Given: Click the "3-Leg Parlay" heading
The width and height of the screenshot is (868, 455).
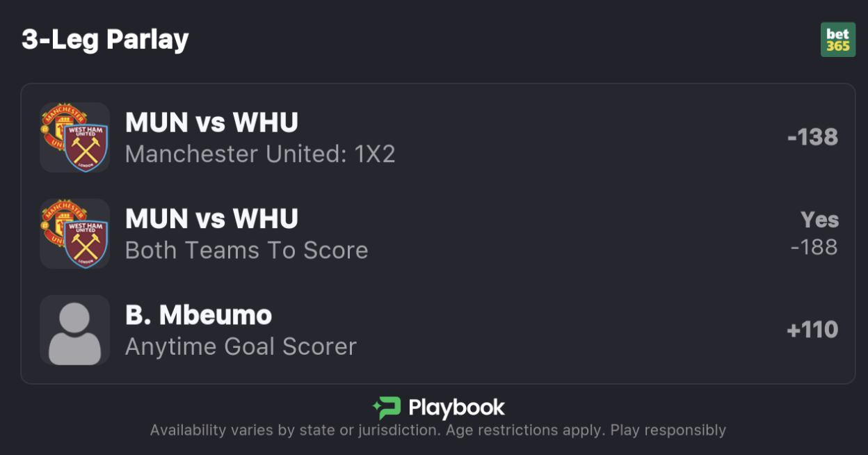Looking at the screenshot, I should [105, 40].
